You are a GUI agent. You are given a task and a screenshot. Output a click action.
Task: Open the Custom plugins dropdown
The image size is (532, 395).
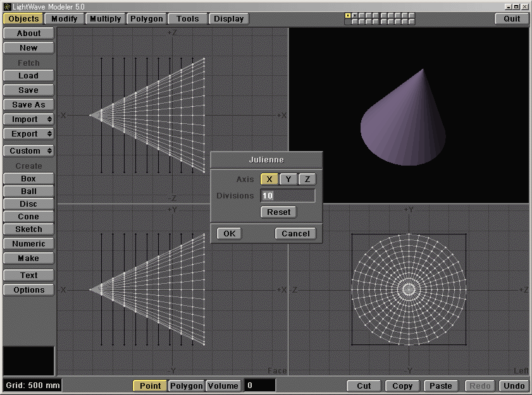point(28,150)
